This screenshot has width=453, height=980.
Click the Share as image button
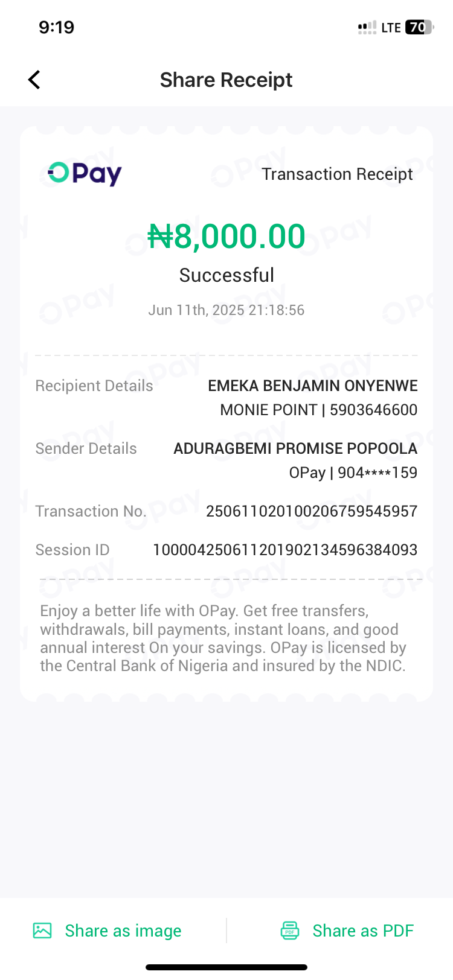(123, 931)
